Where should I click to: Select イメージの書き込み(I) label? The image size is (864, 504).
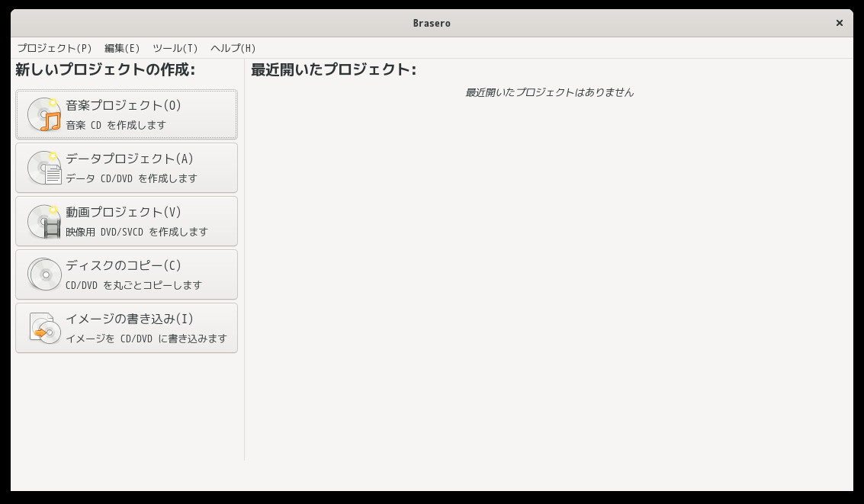(x=130, y=319)
